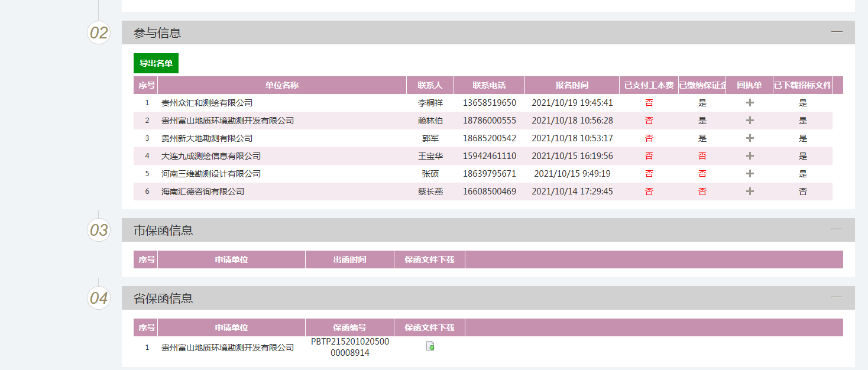This screenshot has width=868, height=370.
Task: Click the 导出名单 export button
Action: (156, 63)
